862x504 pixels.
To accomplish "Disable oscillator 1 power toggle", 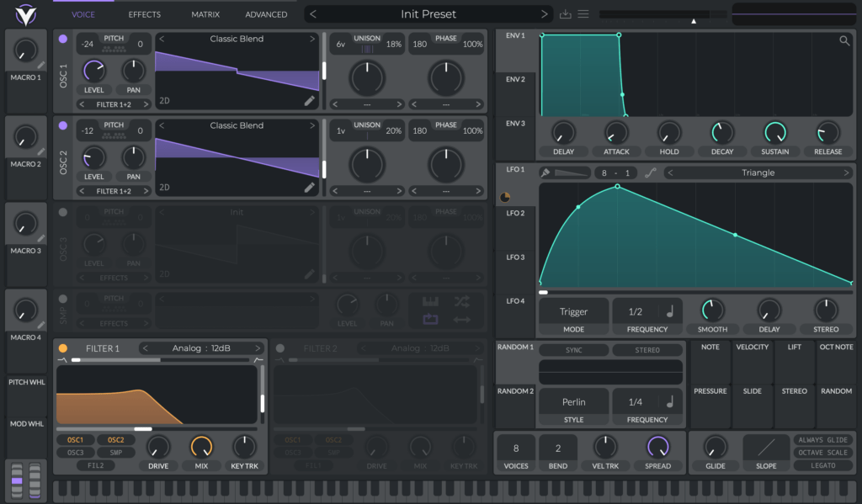I will click(x=62, y=39).
